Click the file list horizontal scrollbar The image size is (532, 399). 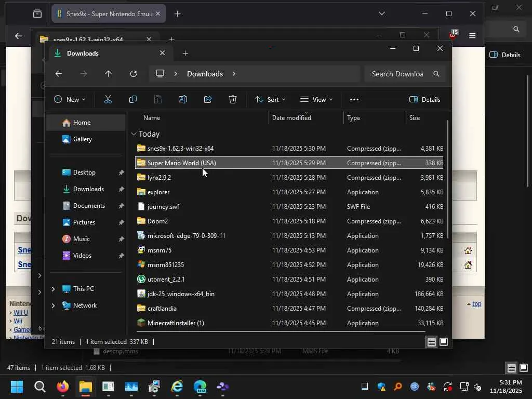click(x=281, y=331)
